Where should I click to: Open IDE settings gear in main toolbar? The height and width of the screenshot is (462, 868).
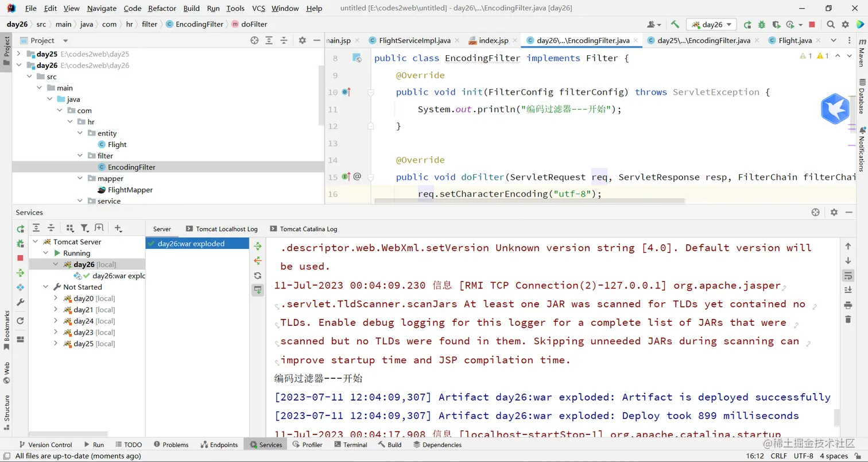(x=845, y=25)
